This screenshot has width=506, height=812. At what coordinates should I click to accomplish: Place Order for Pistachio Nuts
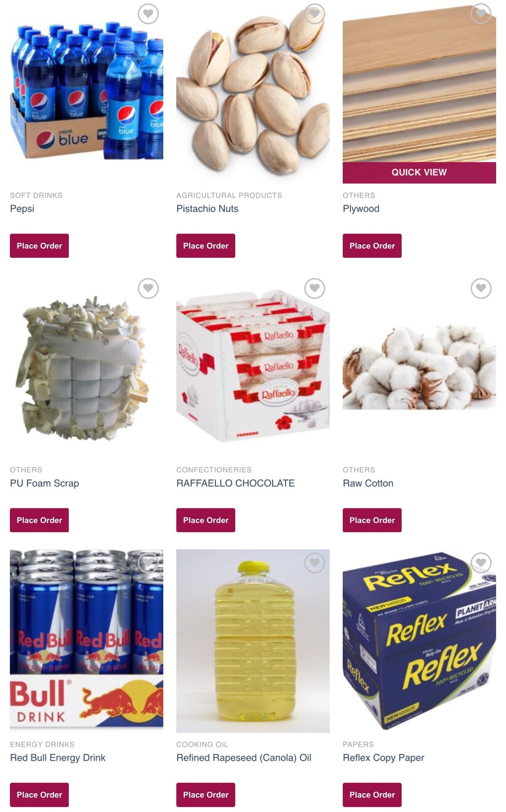(206, 246)
